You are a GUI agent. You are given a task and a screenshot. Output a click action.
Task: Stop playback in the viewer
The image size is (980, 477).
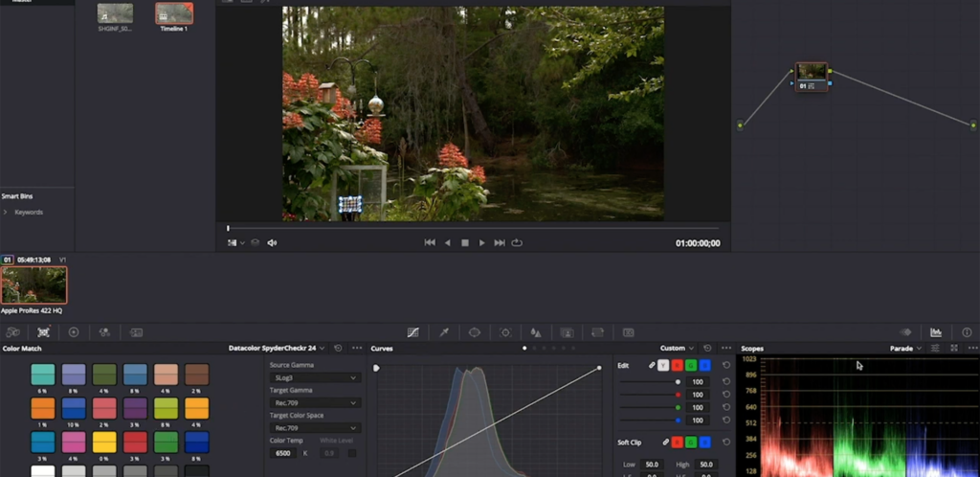[x=464, y=242]
